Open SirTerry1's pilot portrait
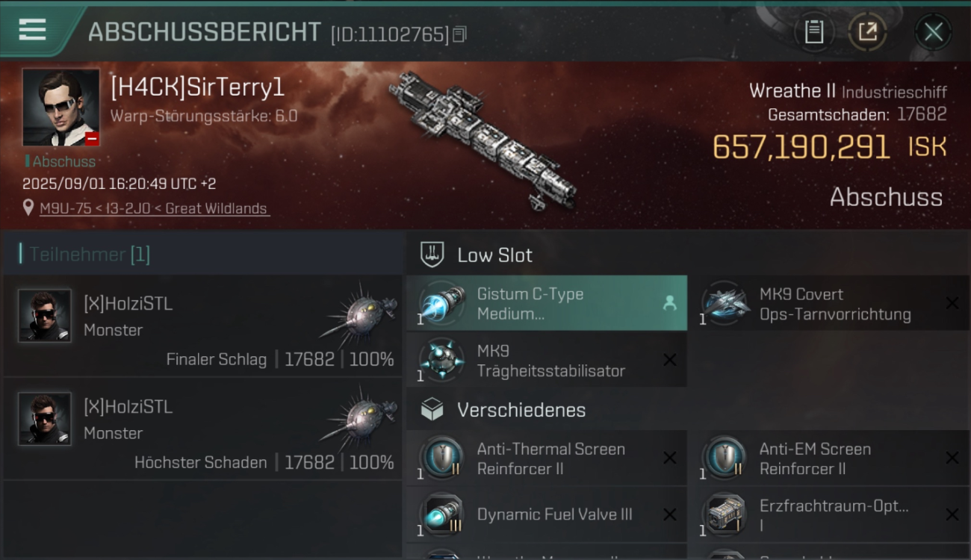The height and width of the screenshot is (560, 971). (x=61, y=108)
